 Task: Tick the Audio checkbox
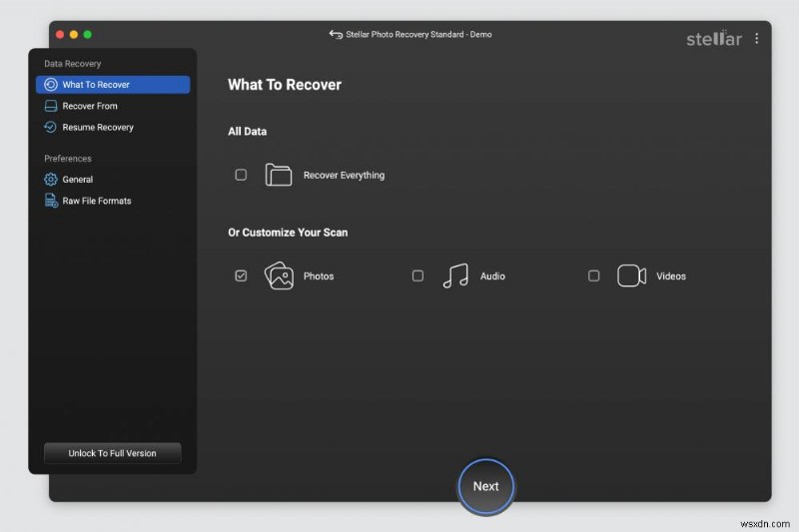417,275
